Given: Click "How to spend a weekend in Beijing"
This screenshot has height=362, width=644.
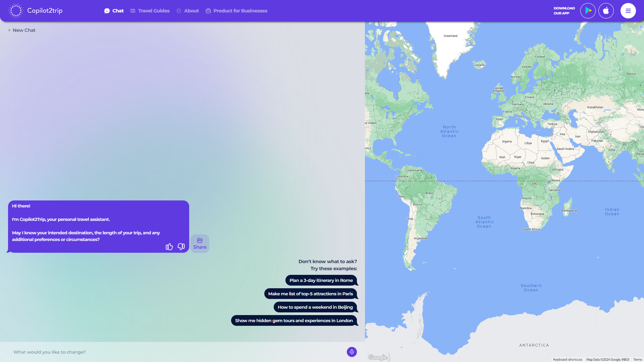Looking at the screenshot, I should pos(315,307).
